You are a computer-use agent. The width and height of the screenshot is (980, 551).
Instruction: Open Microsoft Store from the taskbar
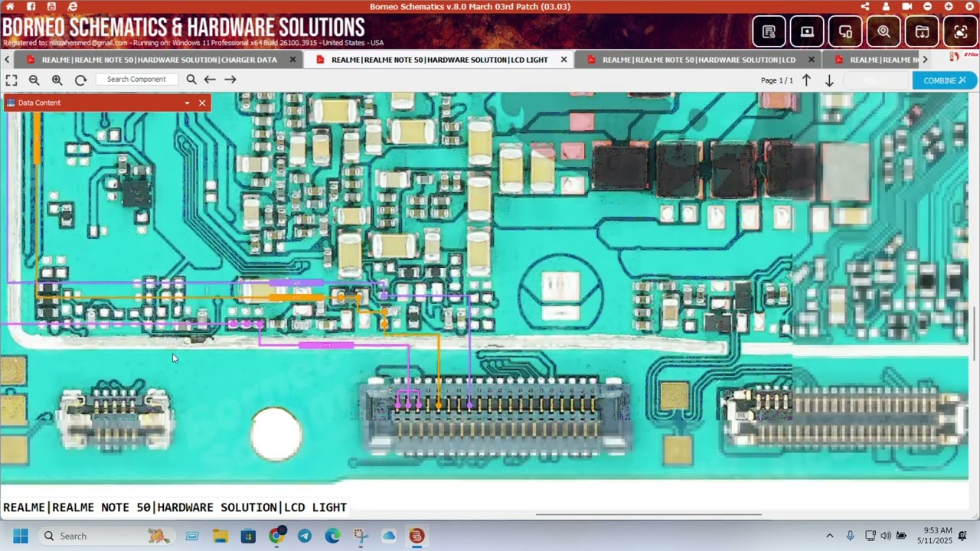point(249,536)
